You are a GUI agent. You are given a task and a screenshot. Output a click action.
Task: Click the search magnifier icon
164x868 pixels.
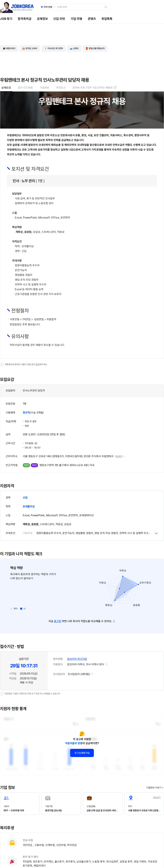(106, 7)
